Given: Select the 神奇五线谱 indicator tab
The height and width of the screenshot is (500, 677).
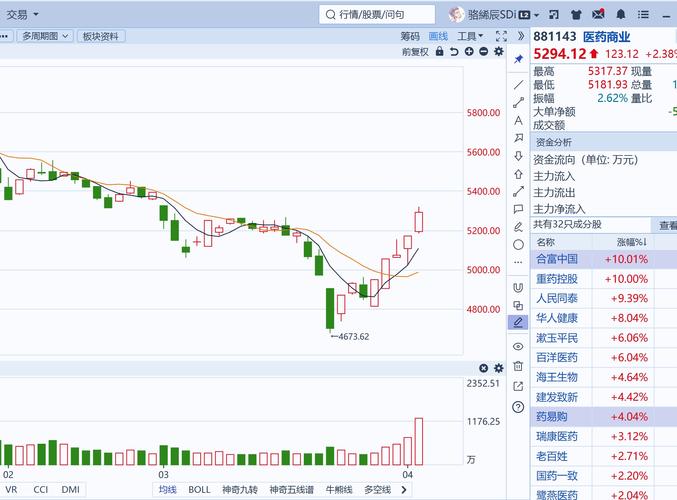Looking at the screenshot, I should [x=291, y=490].
